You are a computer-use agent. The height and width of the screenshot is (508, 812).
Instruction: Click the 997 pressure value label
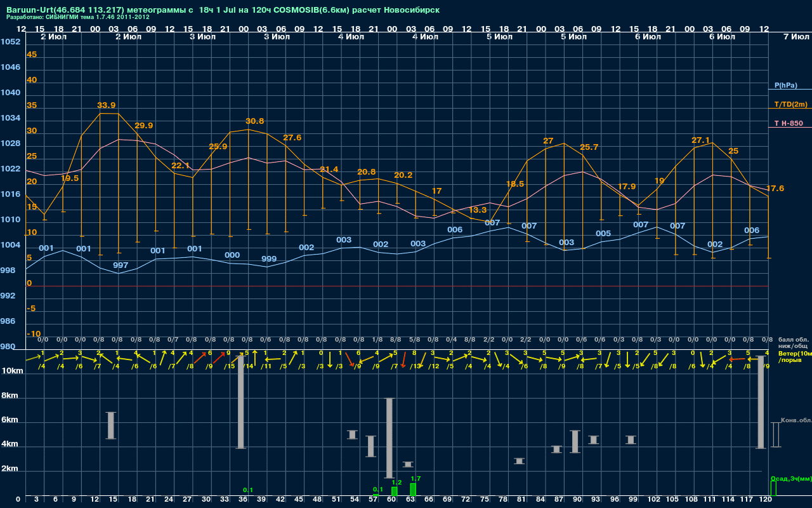coord(121,265)
